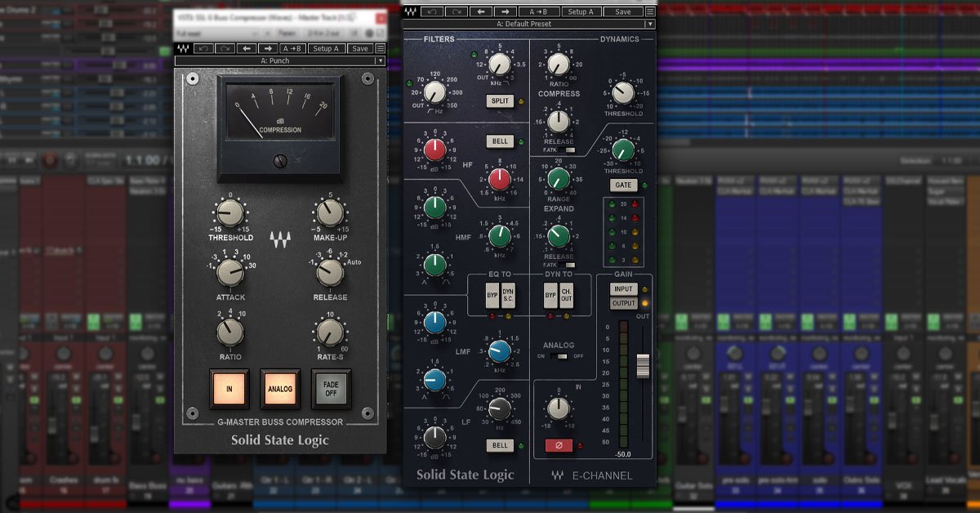Image resolution: width=980 pixels, height=513 pixels.
Task: Click the blue LMF frequency knob
Action: tap(499, 350)
